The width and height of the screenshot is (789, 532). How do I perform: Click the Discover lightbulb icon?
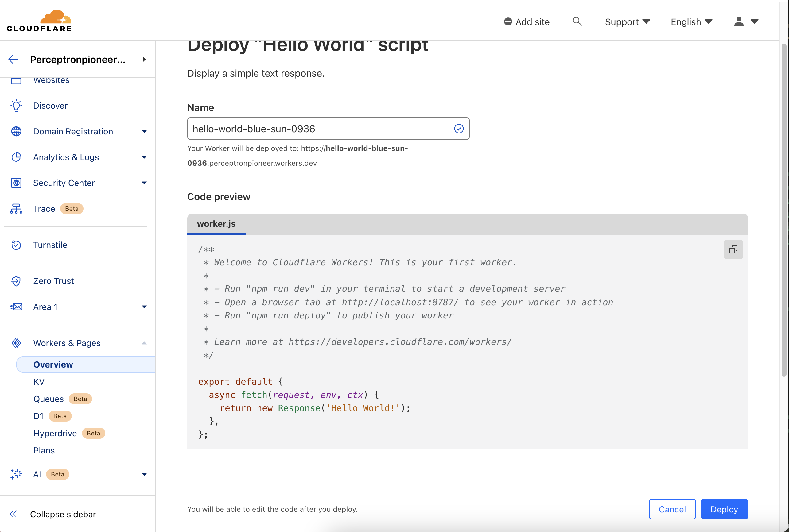[x=16, y=106]
